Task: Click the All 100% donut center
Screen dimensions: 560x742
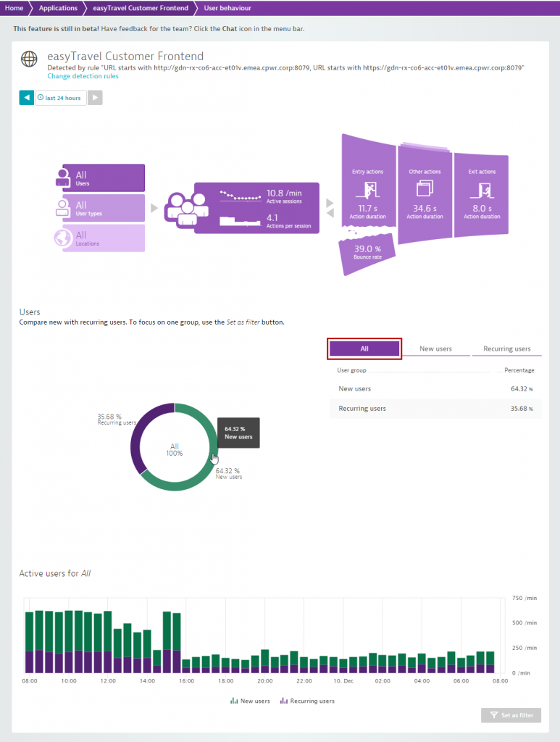Action: coord(175,449)
